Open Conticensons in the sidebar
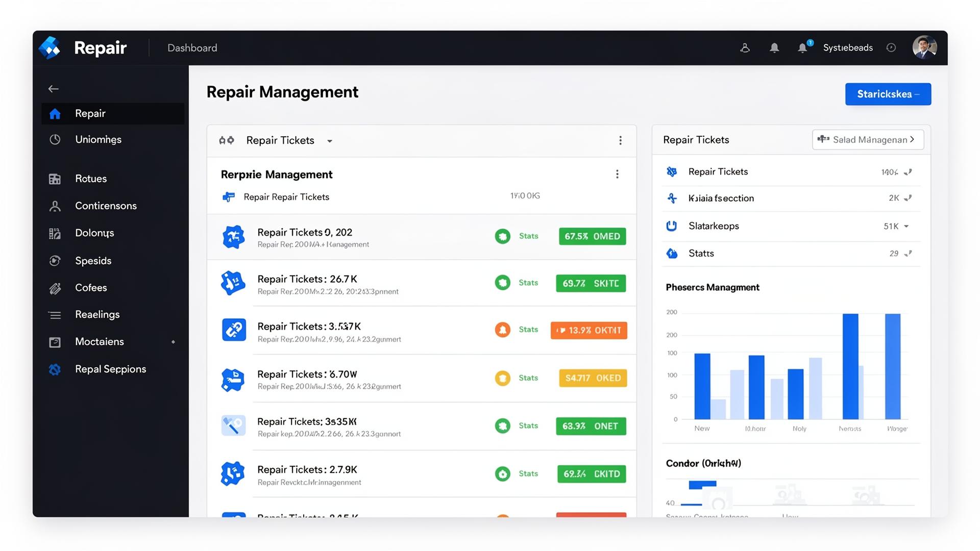 click(x=106, y=206)
